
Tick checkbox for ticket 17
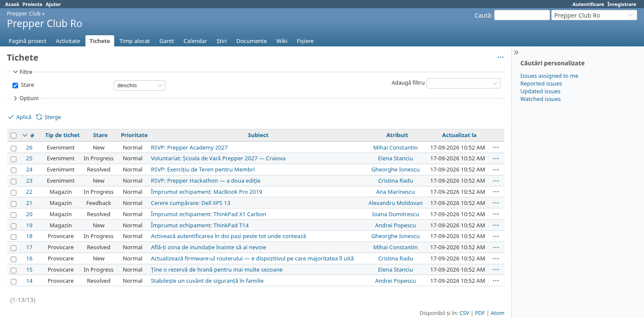(x=14, y=248)
